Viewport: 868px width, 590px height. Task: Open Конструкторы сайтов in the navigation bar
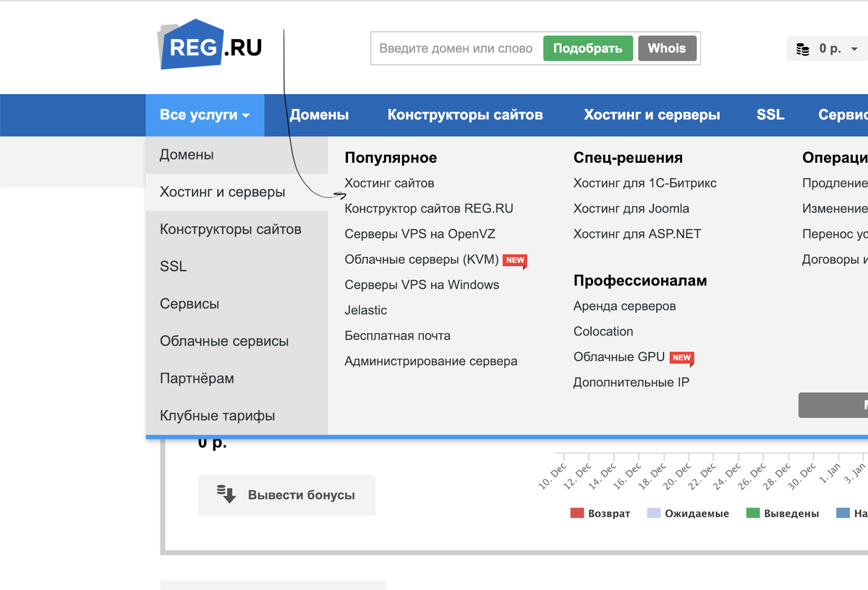465,115
